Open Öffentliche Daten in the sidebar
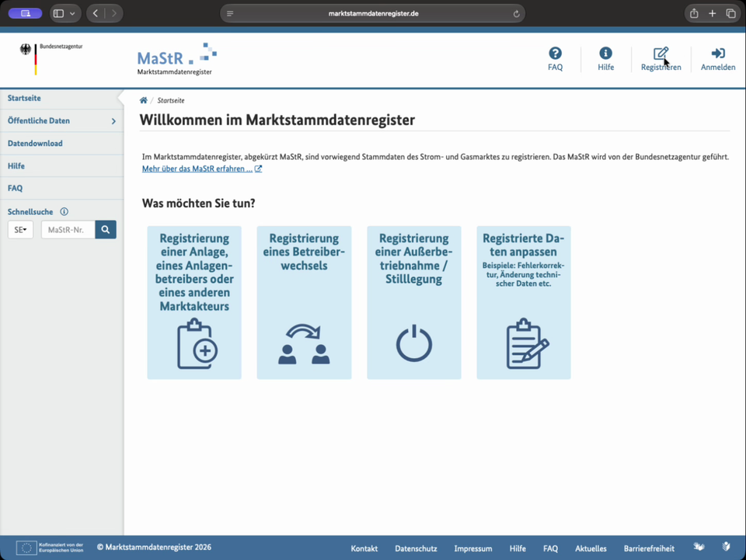 (39, 120)
